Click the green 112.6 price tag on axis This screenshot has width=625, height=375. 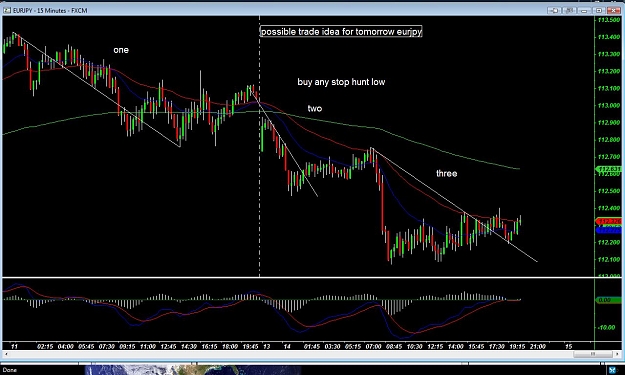click(609, 169)
